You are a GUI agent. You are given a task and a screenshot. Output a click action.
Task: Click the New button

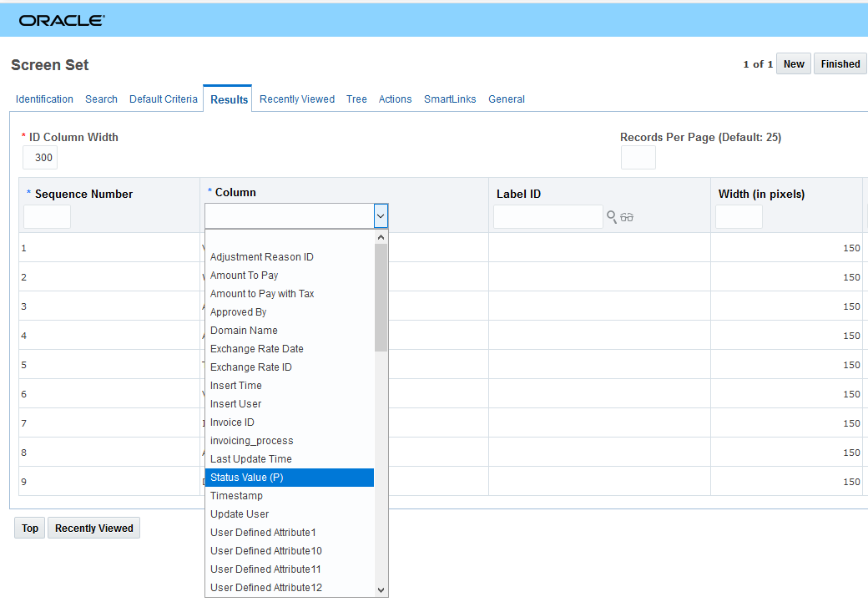point(794,64)
